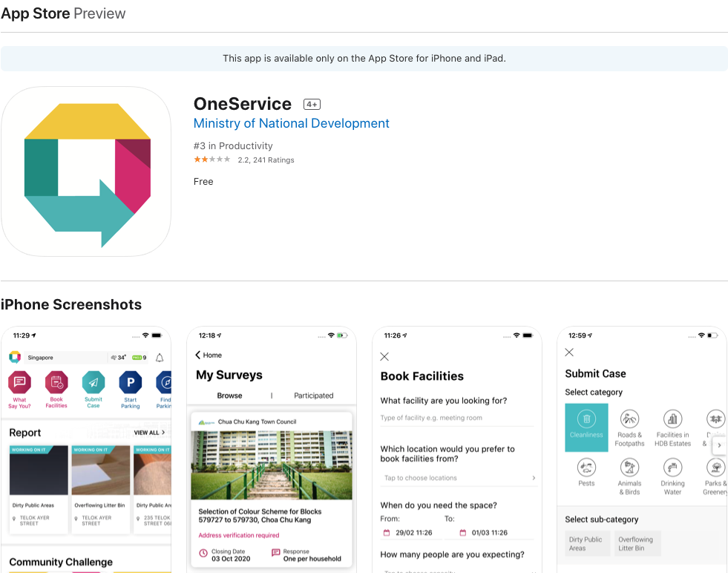Select the Cleanliness category
728x573 pixels.
pyautogui.click(x=586, y=428)
